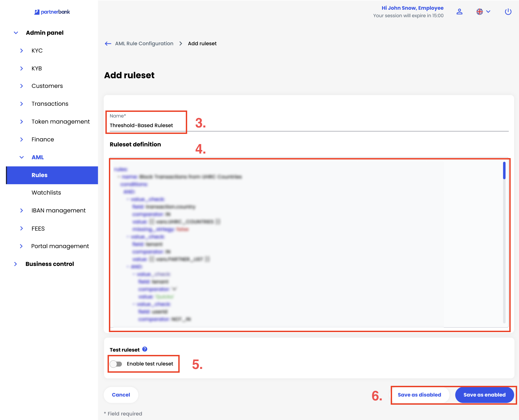Open the Watchlists menu item
The width and height of the screenshot is (519, 420).
[x=46, y=193]
